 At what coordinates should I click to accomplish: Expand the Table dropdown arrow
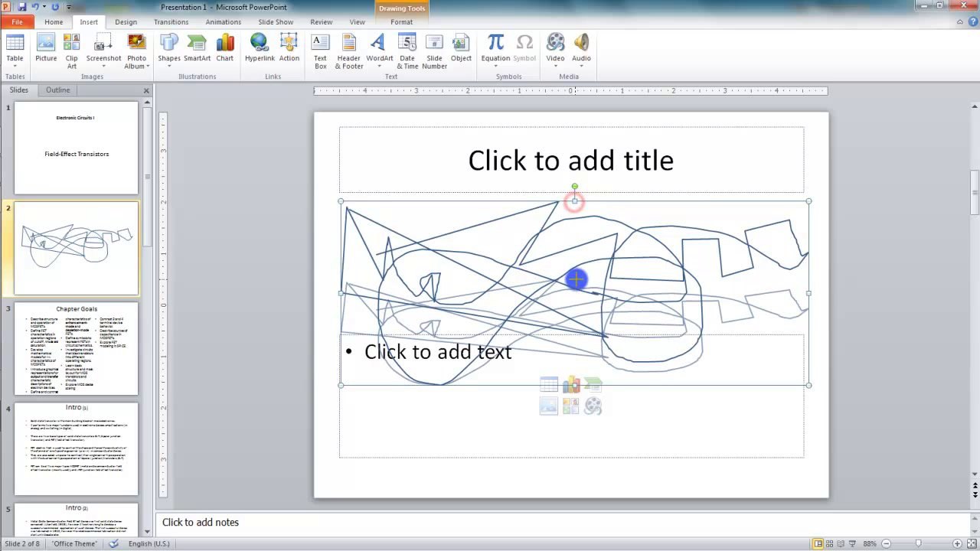tap(15, 67)
